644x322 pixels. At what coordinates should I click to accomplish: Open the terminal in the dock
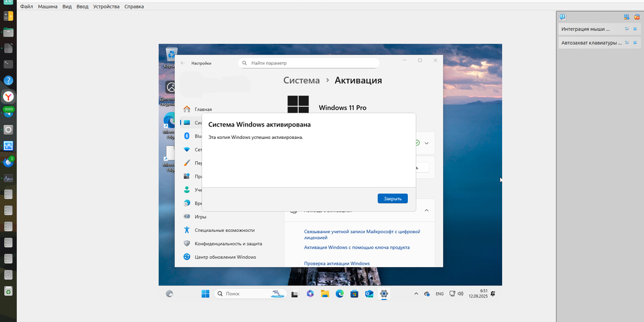pyautogui.click(x=8, y=64)
